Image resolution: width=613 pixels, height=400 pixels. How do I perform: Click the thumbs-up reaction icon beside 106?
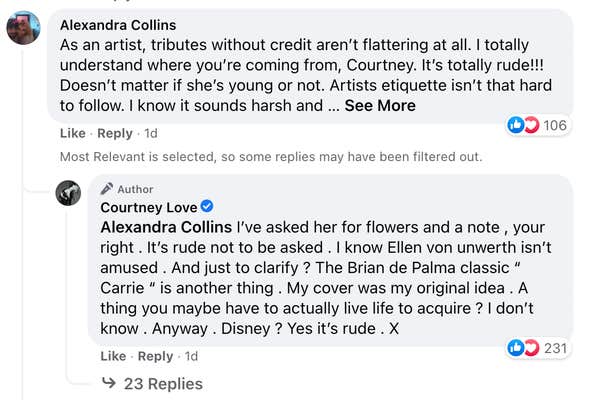[515, 125]
